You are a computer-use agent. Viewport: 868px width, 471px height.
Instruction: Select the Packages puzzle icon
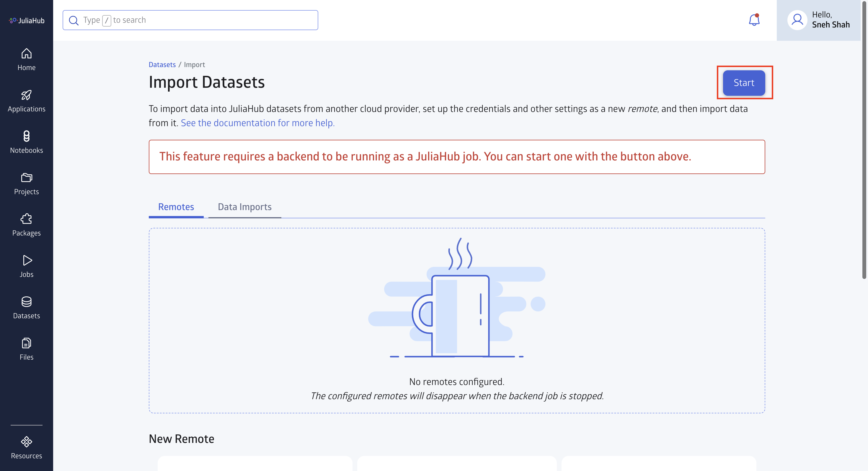(x=26, y=219)
